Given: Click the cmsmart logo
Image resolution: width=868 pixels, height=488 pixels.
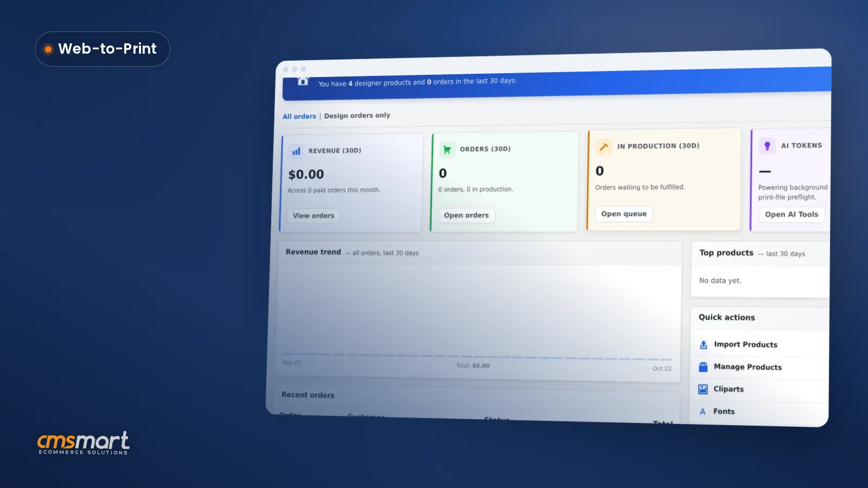Looking at the screenshot, I should pyautogui.click(x=84, y=443).
